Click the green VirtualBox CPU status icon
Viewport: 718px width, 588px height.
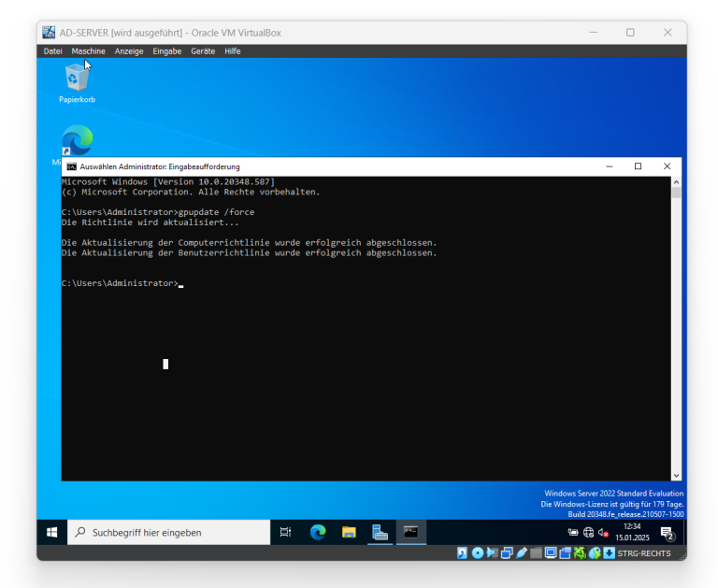[580, 553]
